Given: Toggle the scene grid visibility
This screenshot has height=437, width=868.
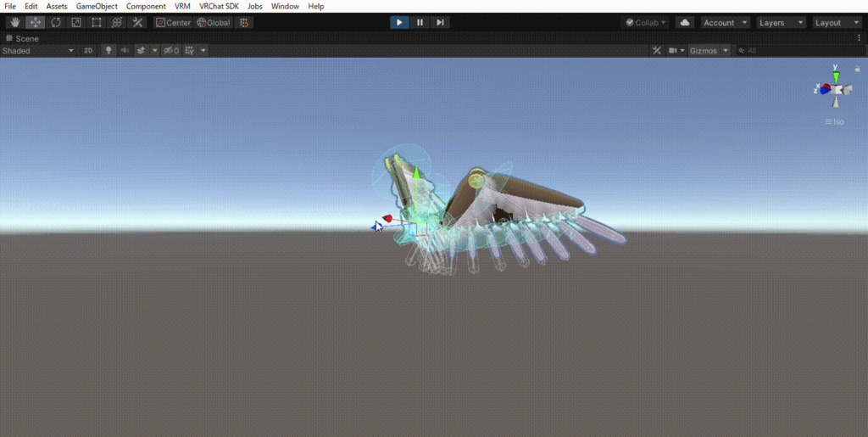Looking at the screenshot, I should coord(190,50).
